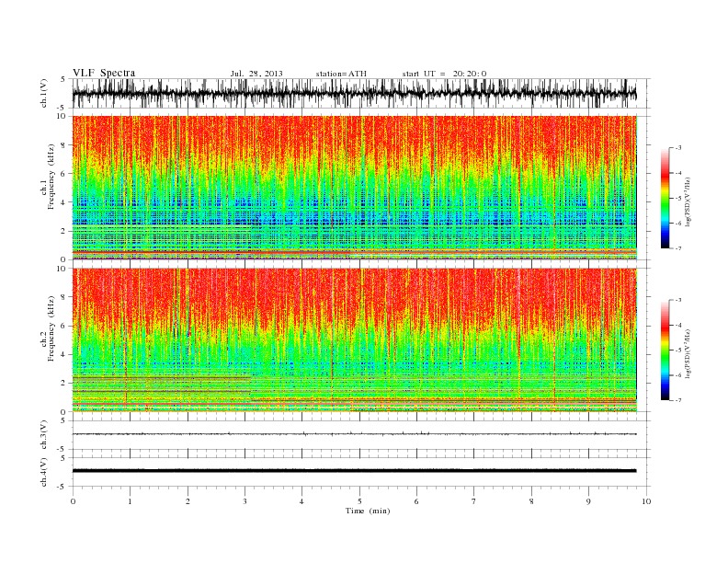
Task: Click the "-5" label on ch.1 colorbar
Action: coord(678,198)
